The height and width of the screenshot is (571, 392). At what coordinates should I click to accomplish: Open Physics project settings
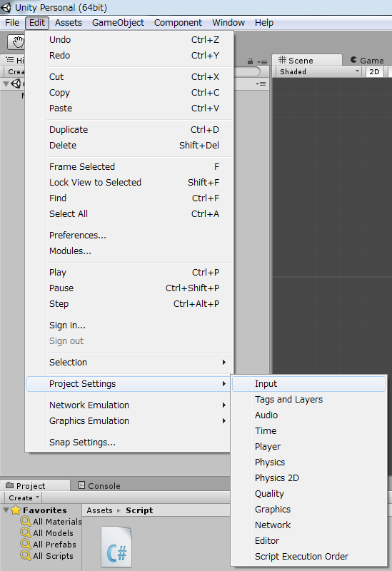(x=308, y=462)
